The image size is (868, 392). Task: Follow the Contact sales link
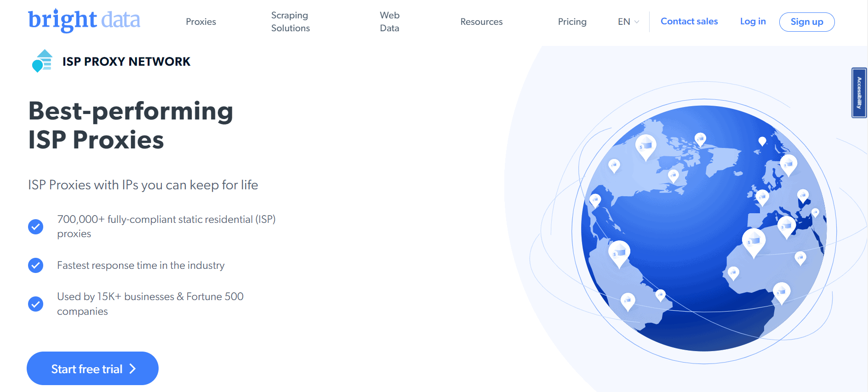tap(689, 21)
